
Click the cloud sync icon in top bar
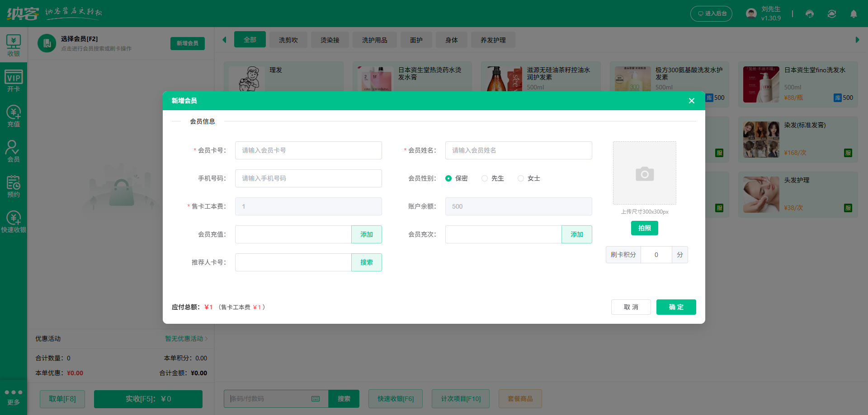(x=831, y=14)
